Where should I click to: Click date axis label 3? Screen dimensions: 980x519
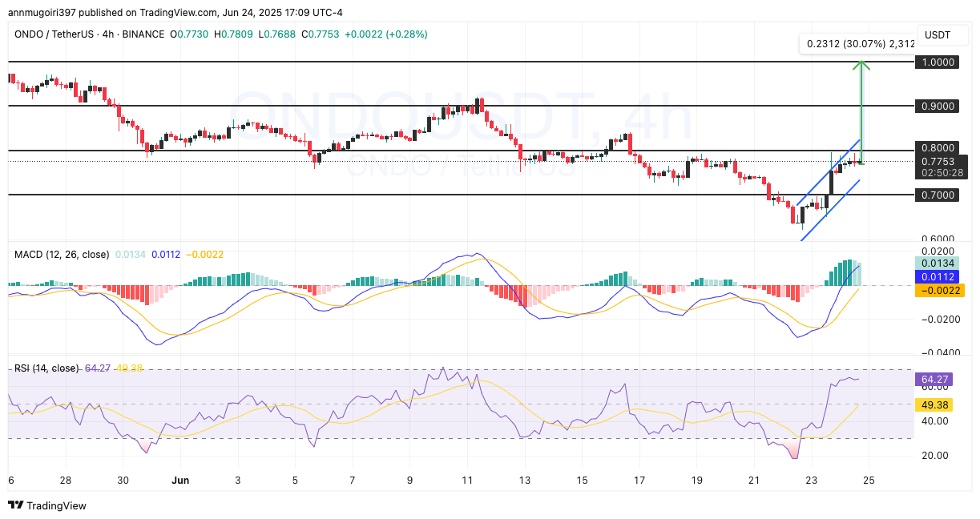pyautogui.click(x=238, y=481)
